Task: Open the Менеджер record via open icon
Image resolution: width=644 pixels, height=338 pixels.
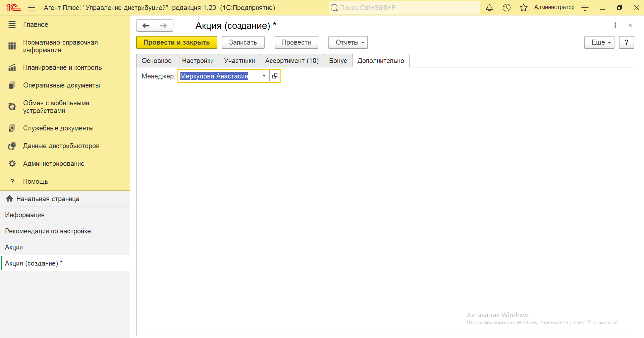Action: click(x=275, y=76)
